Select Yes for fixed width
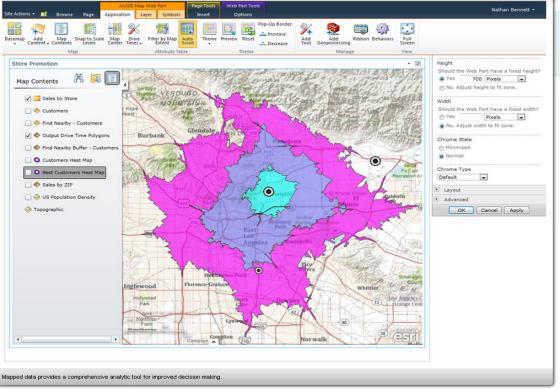560x389 pixels. [442, 117]
